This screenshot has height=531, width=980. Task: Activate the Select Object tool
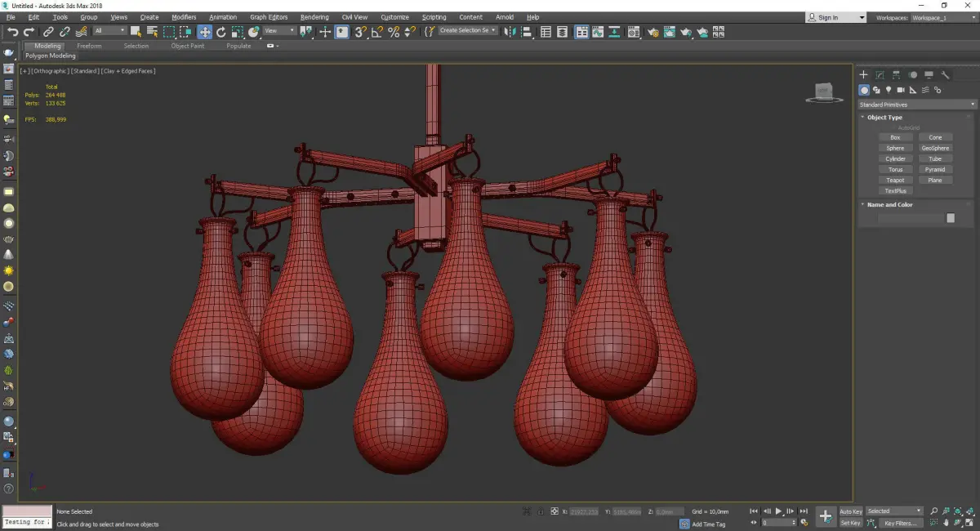coord(136,32)
